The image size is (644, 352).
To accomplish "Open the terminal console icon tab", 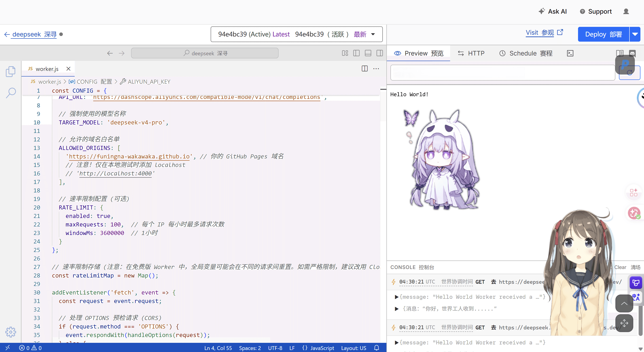I will 570,53.
